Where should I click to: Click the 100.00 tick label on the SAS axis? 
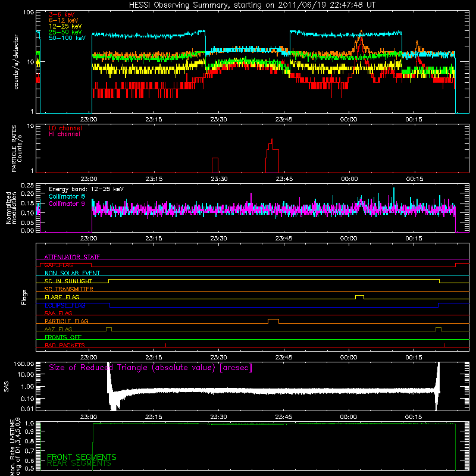point(24,364)
